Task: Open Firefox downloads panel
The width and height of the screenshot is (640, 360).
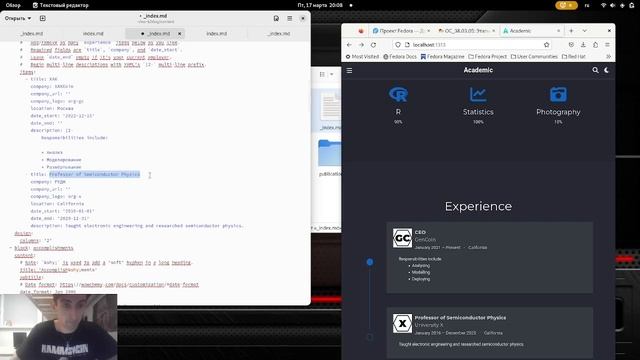Action: [x=583, y=44]
